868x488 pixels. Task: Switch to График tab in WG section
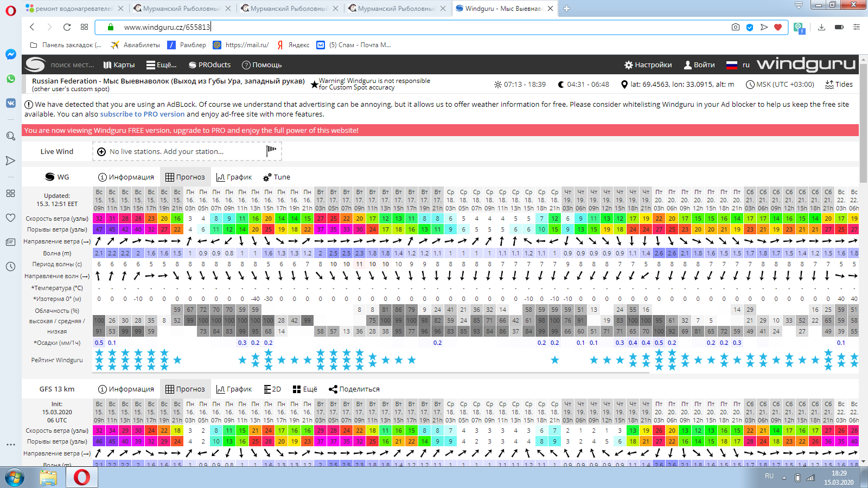tap(234, 177)
